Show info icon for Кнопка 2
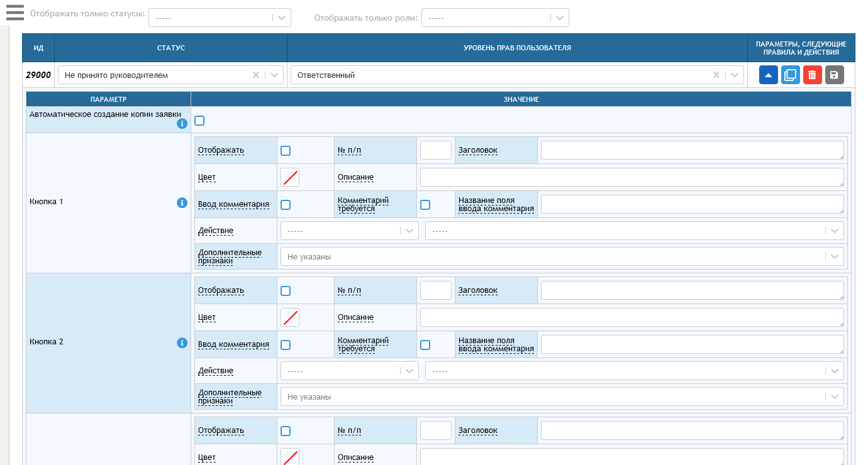 point(182,342)
